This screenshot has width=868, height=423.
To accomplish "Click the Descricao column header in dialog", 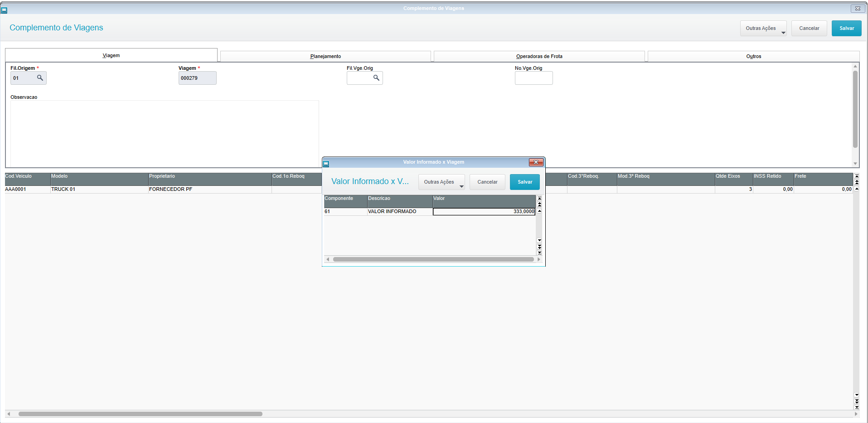I will pos(400,201).
